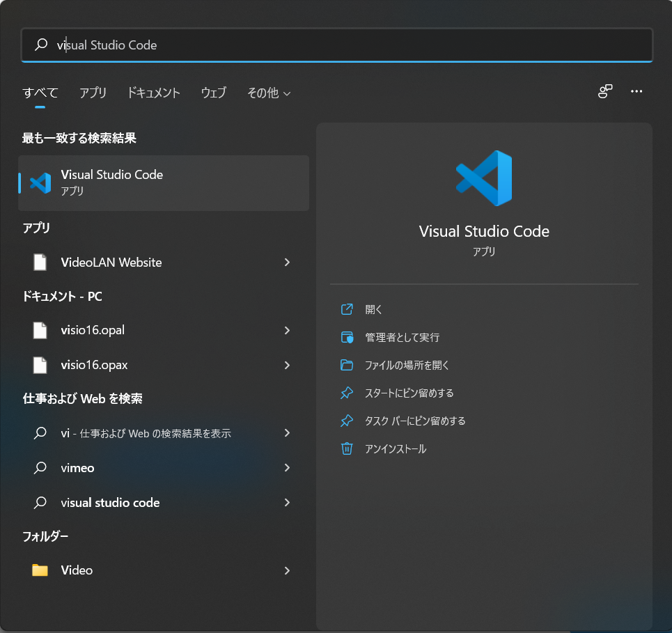
Task: Click the yellow Video folder icon
Action: click(40, 570)
